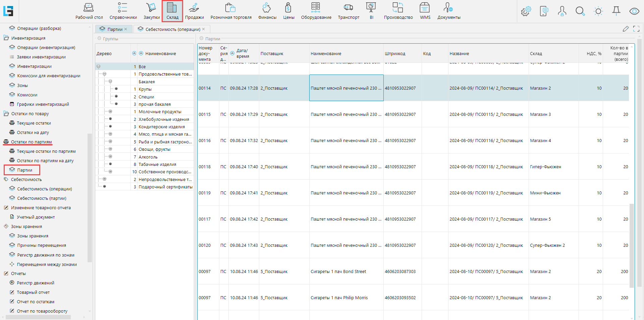Open the settings gears icon
The image size is (644, 320).
point(526,11)
